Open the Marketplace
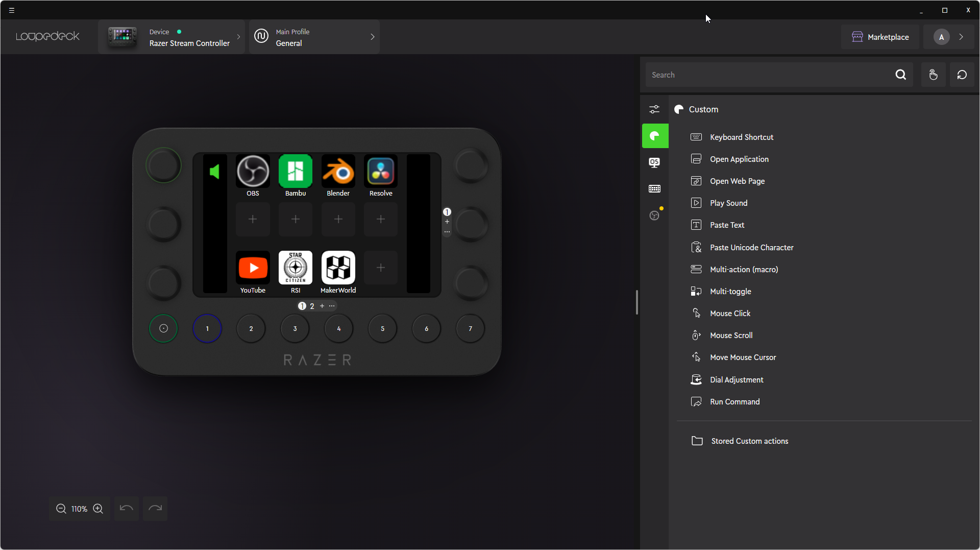This screenshot has width=980, height=550. pyautogui.click(x=880, y=37)
